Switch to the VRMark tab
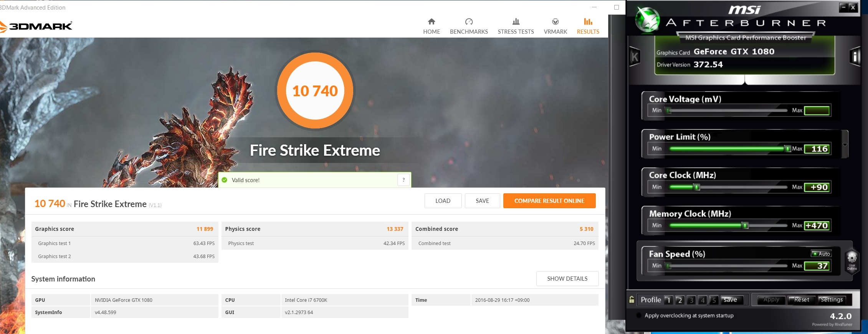 [555, 26]
